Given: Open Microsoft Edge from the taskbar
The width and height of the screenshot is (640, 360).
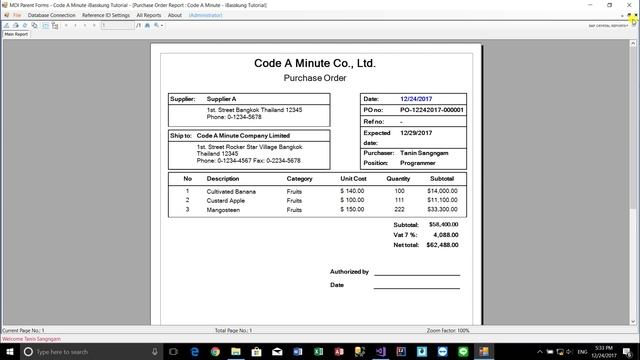Looking at the screenshot, I should (x=195, y=351).
